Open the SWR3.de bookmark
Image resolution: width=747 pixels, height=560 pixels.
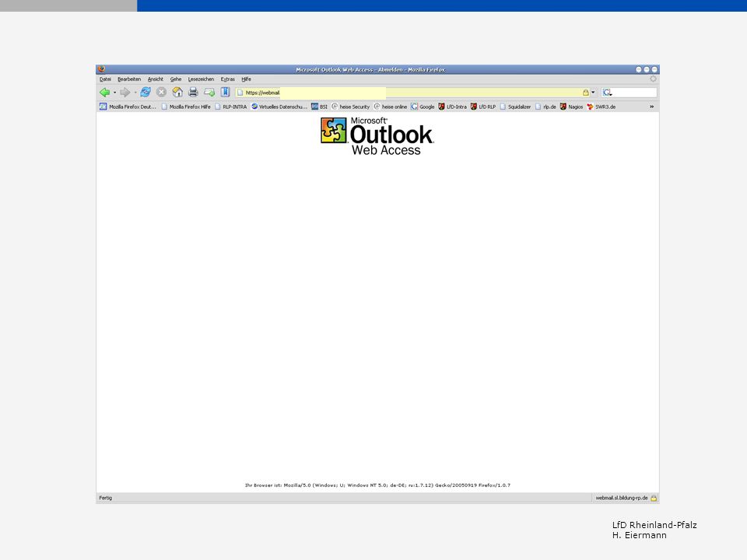pyautogui.click(x=601, y=107)
